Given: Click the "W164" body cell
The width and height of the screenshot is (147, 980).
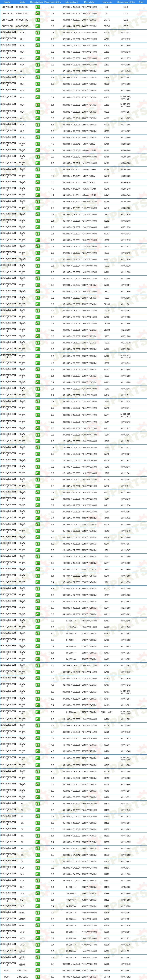Looking at the screenshot, I should [107, 698].
